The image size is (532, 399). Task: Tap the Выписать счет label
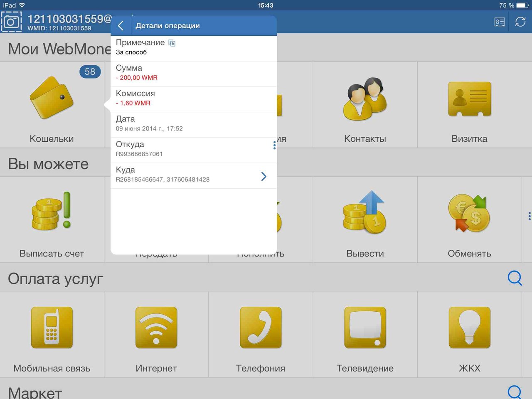point(52,254)
